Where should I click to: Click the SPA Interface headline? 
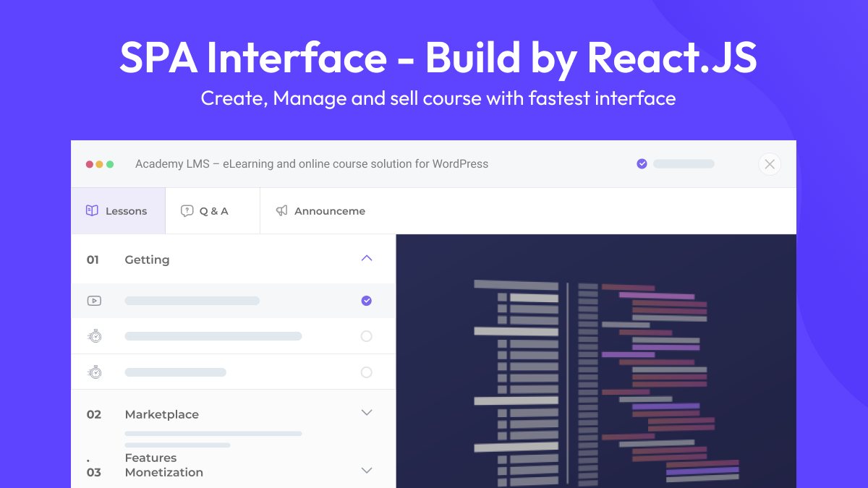pyautogui.click(x=438, y=58)
